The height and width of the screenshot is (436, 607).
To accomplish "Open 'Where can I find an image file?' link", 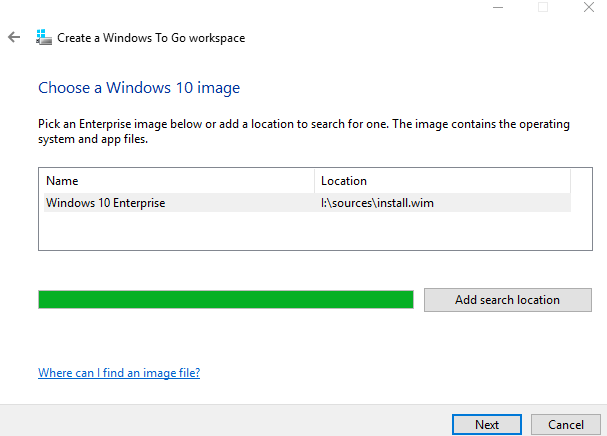I will coord(119,372).
